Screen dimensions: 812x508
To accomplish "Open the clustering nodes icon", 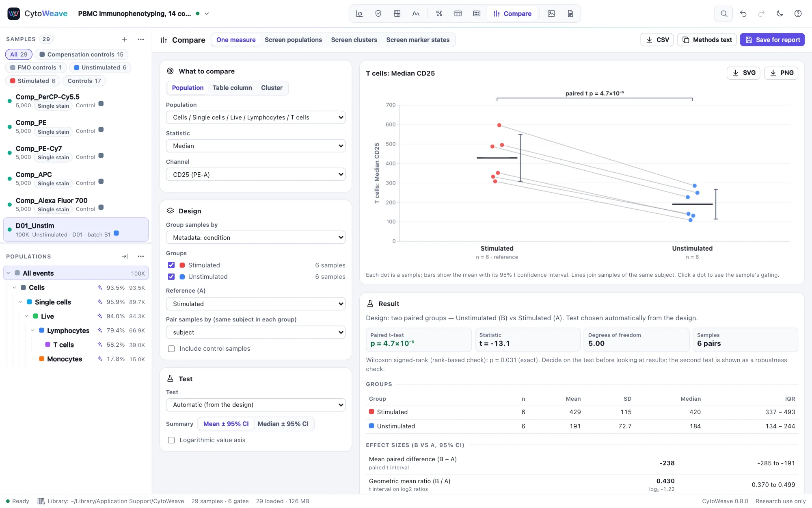I will pyautogui.click(x=439, y=13).
